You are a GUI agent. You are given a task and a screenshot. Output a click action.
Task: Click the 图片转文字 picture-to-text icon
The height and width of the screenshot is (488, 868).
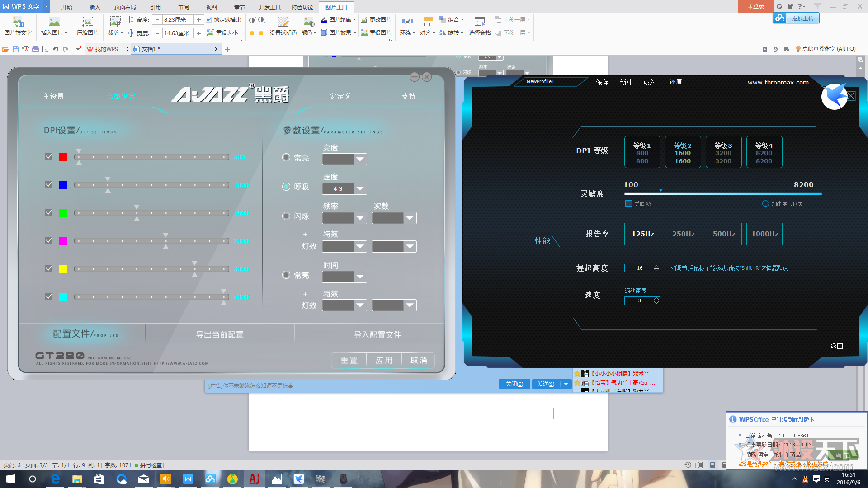click(18, 26)
